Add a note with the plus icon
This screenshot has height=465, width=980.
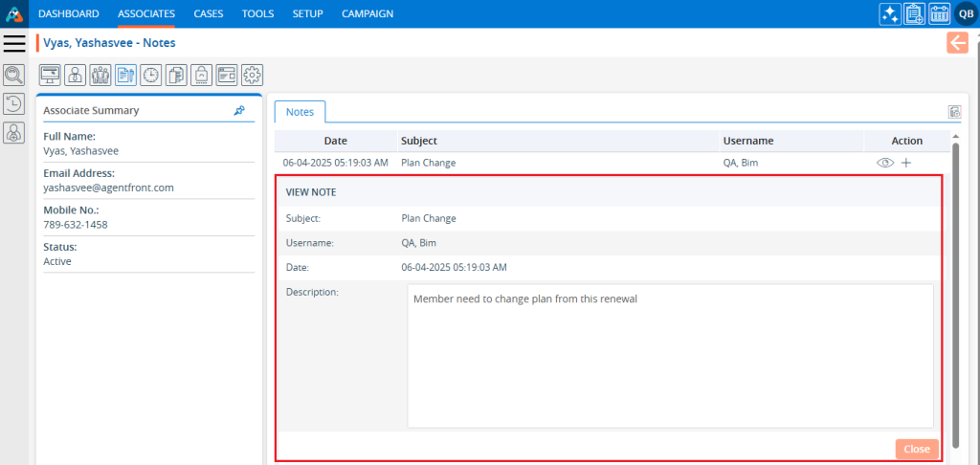tap(906, 163)
